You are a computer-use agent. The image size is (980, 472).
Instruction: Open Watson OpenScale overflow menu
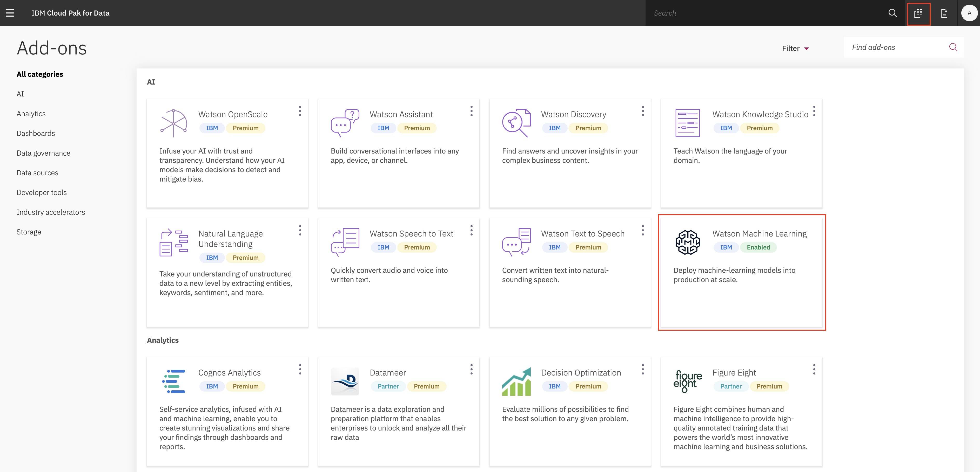pos(300,111)
